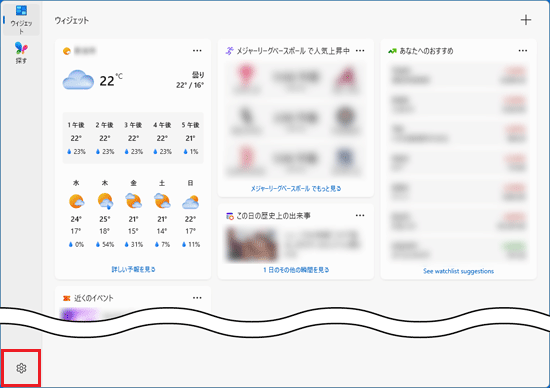Select Wednesday 水 forecast icon
This screenshot has height=388, width=550.
[x=76, y=201]
